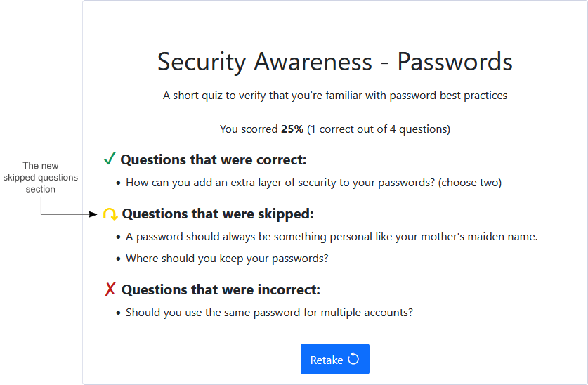Click the yellow skipped arrow icon
Image resolution: width=588 pixels, height=385 pixels.
[x=110, y=214]
